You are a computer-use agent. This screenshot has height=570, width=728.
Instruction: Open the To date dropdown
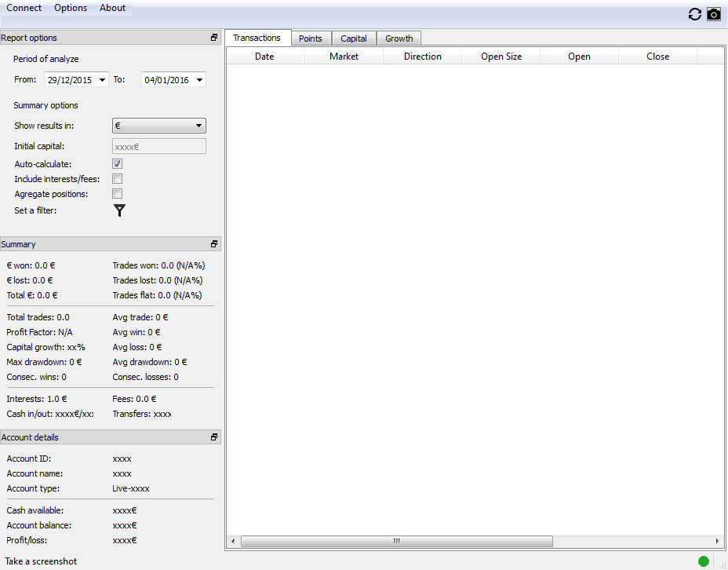pos(199,80)
